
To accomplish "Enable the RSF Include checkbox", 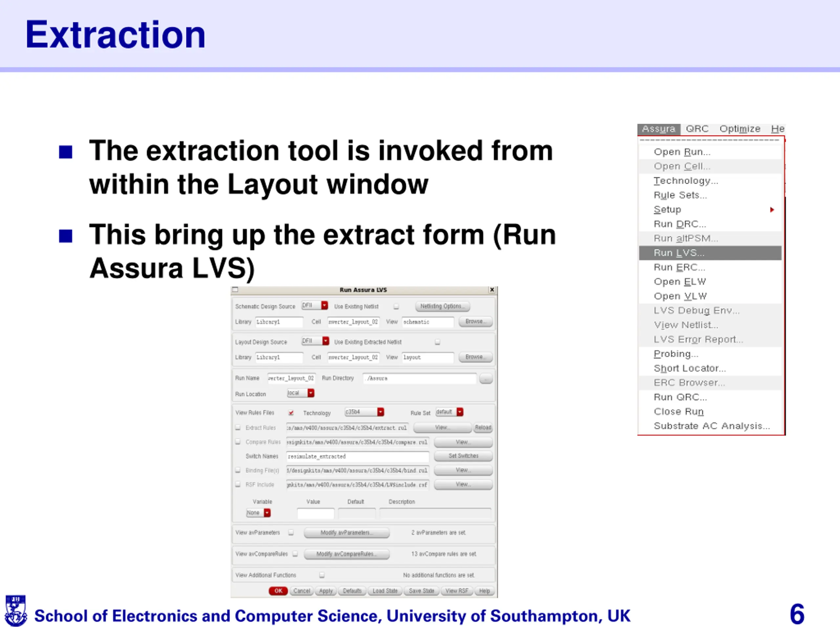I will [x=238, y=485].
